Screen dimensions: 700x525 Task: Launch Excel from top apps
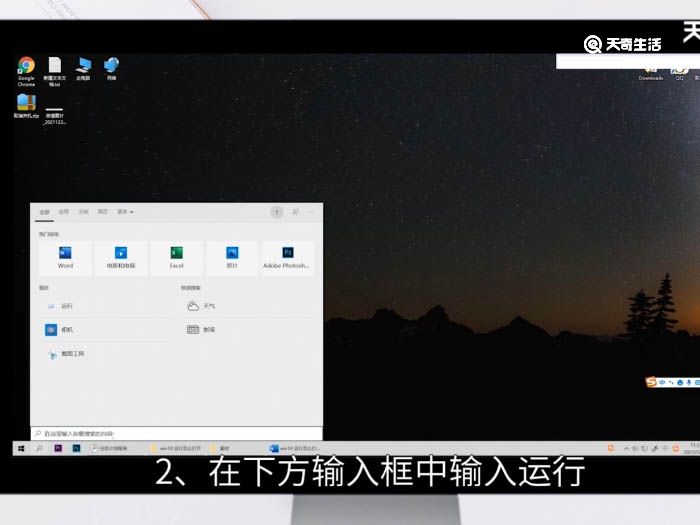(x=176, y=258)
